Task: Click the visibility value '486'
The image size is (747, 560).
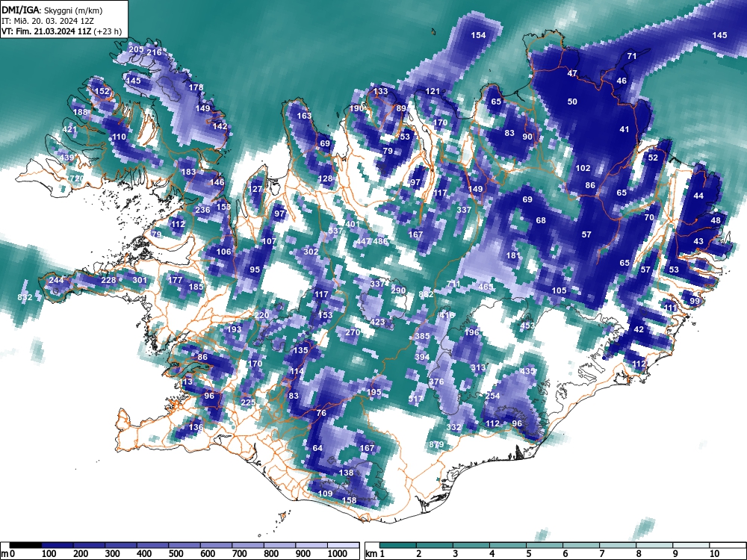Action: [x=380, y=241]
